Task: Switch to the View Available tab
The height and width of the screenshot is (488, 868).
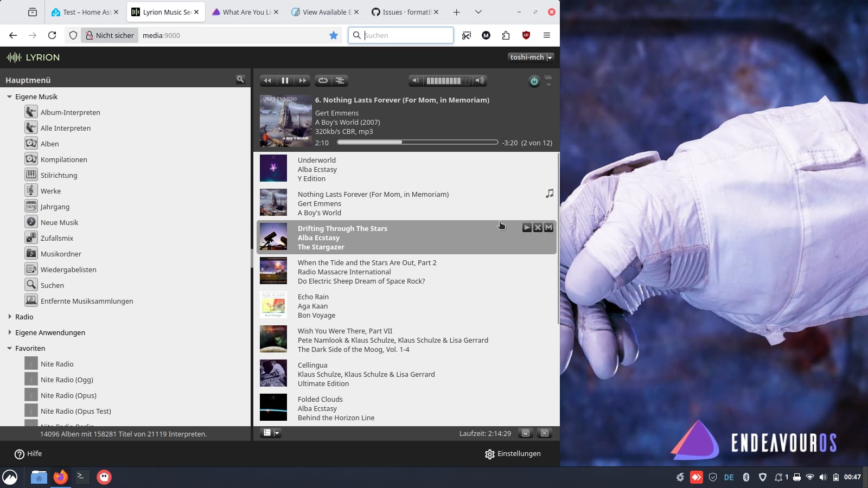Action: pyautogui.click(x=325, y=12)
